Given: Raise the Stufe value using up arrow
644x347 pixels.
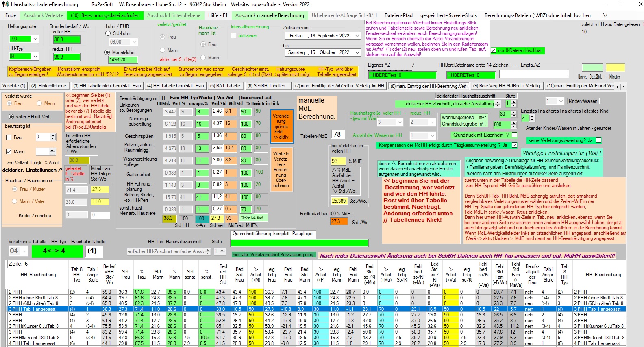Looking at the screenshot, I should pyautogui.click(x=513, y=102).
